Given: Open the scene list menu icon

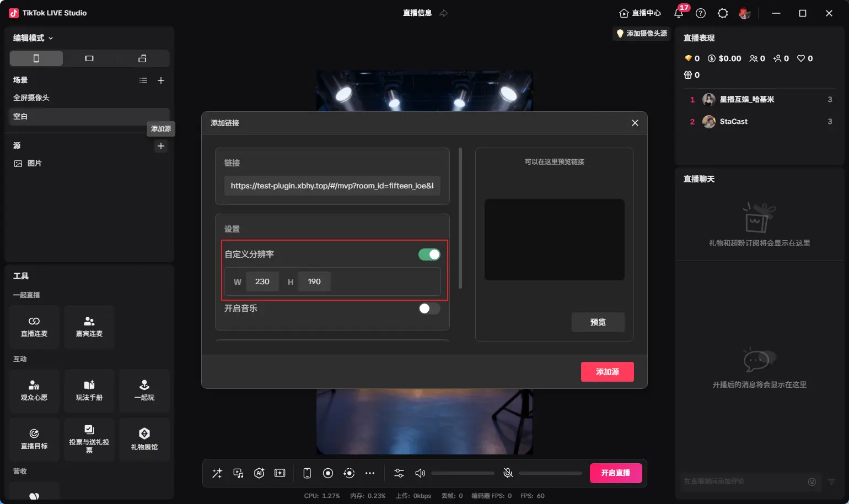Looking at the screenshot, I should [143, 80].
